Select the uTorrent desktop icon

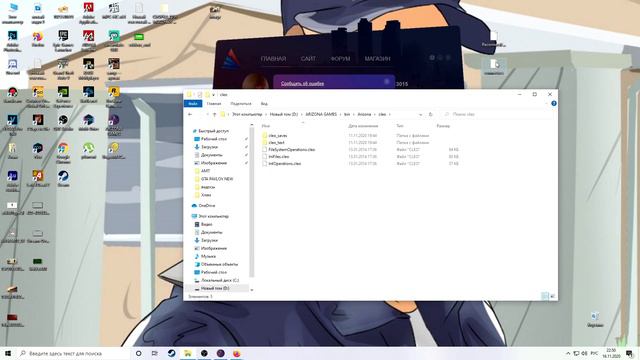coord(89,151)
